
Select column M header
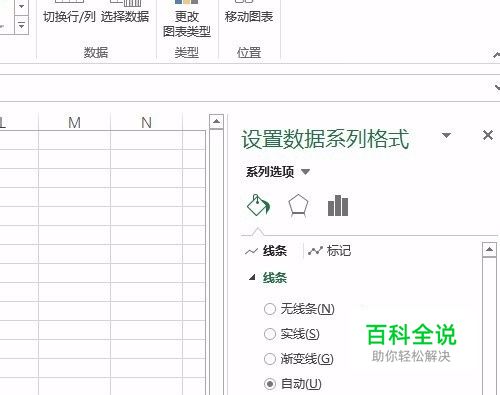point(74,123)
